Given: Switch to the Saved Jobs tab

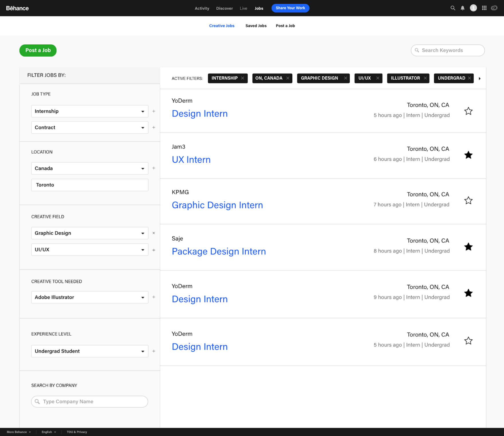Looking at the screenshot, I should point(256,26).
